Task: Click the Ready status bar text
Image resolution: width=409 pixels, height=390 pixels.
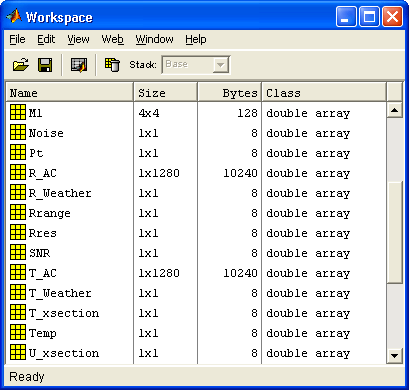Action: 27,377
